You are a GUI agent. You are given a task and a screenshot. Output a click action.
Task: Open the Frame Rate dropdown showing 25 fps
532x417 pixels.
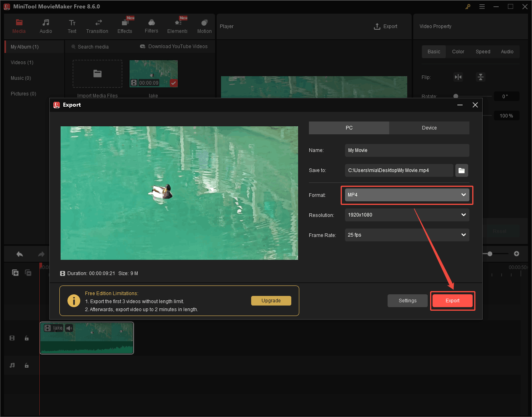click(x=407, y=235)
